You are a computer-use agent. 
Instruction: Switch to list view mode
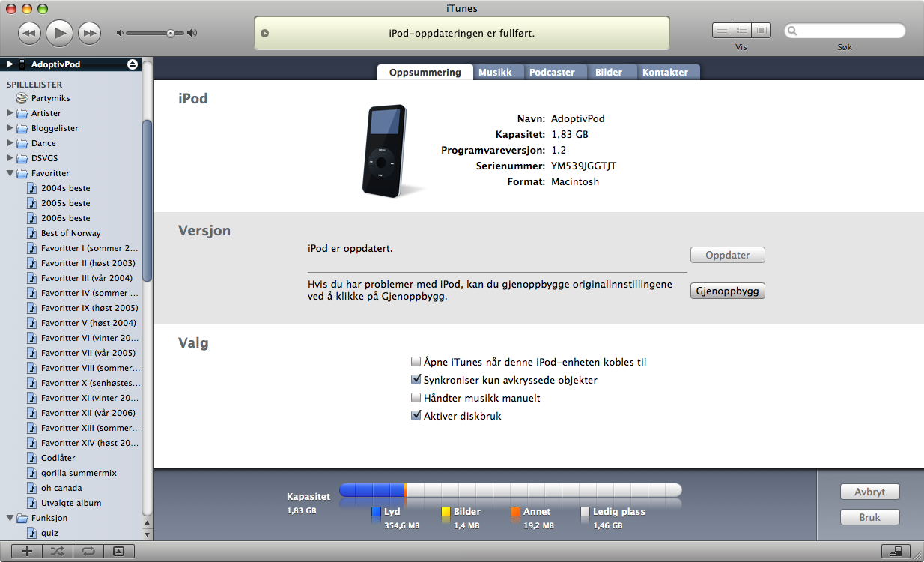click(722, 31)
